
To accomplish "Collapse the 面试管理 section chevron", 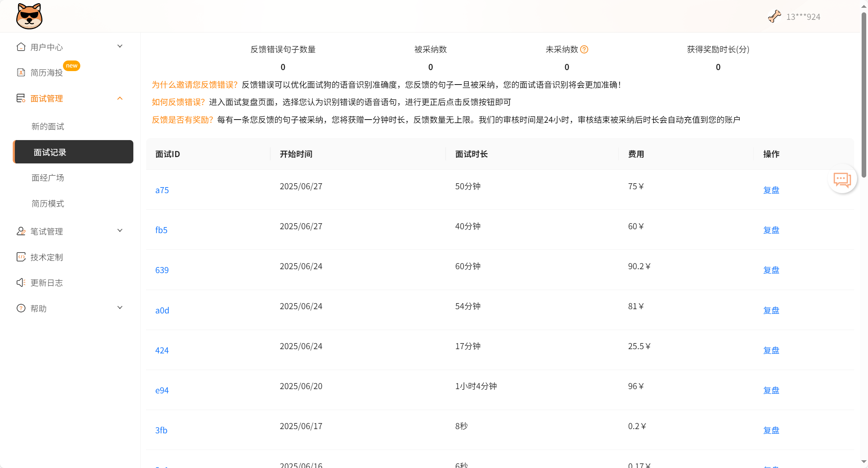I will 120,98.
